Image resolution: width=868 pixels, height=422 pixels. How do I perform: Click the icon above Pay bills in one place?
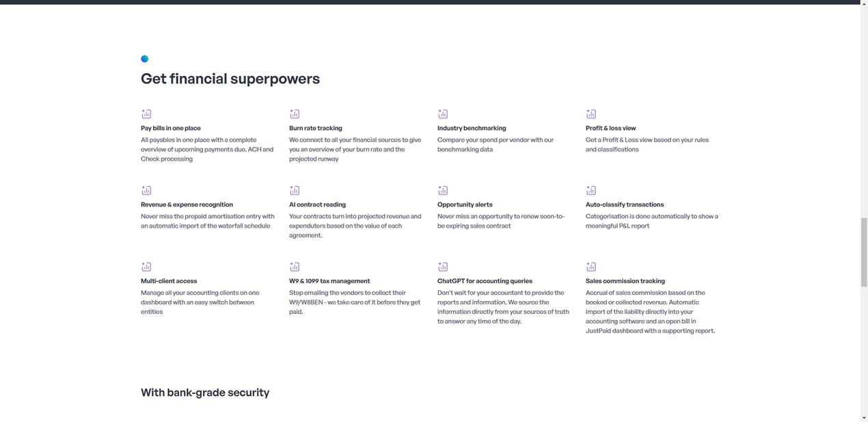pos(146,114)
